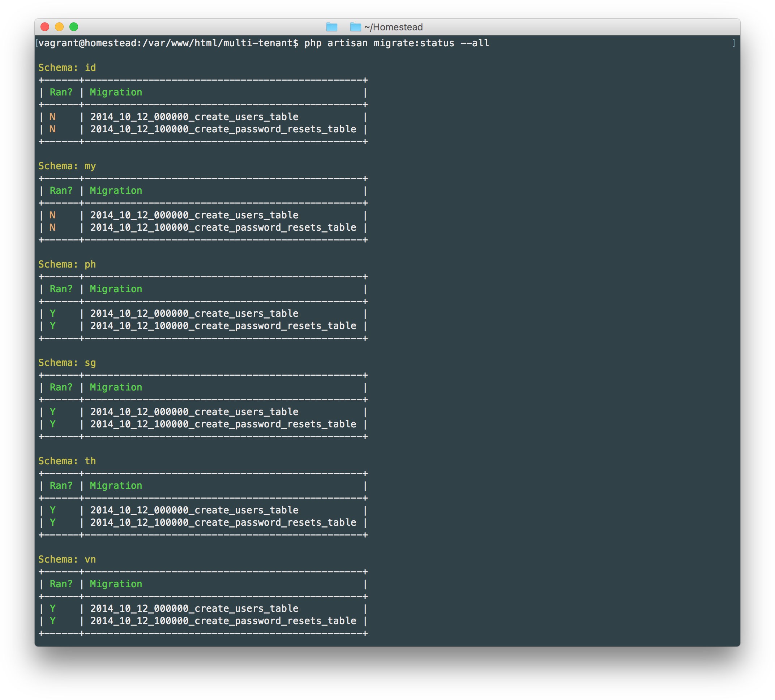Click the green zoom window button
Viewport: 775px width, 700px height.
point(74,26)
